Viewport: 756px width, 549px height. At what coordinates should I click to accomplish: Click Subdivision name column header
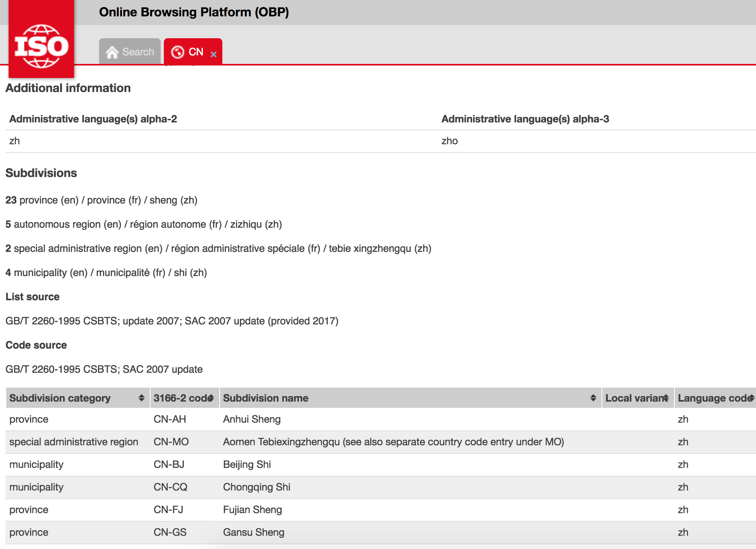coord(266,398)
